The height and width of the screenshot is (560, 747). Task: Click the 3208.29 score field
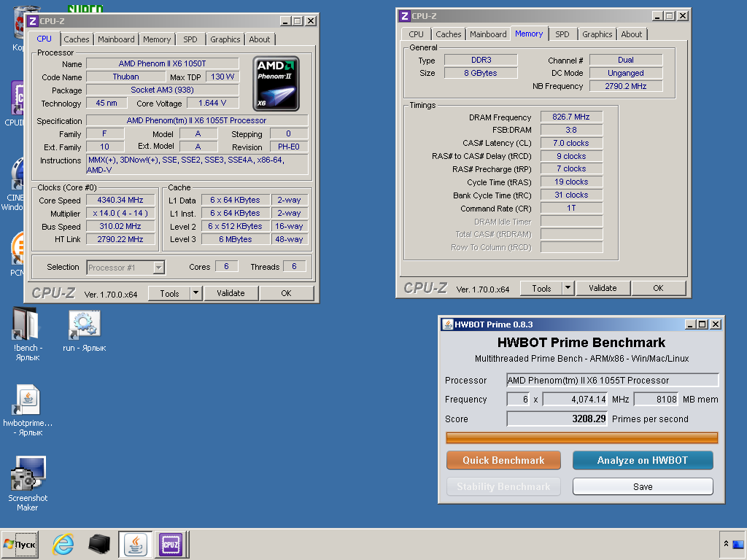[x=557, y=419]
